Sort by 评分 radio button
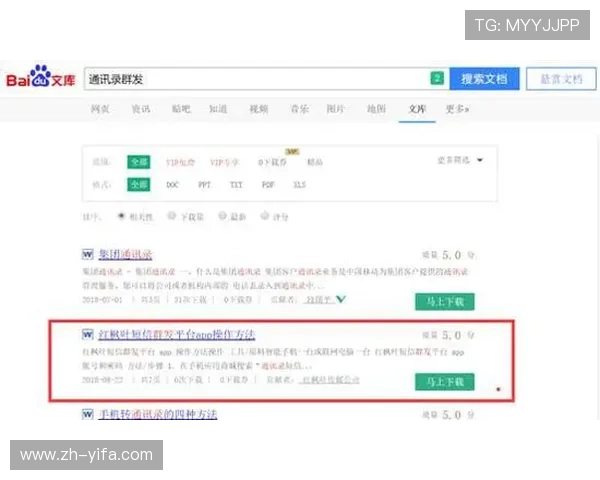Image resolution: width=600 pixels, height=480 pixels. click(265, 216)
